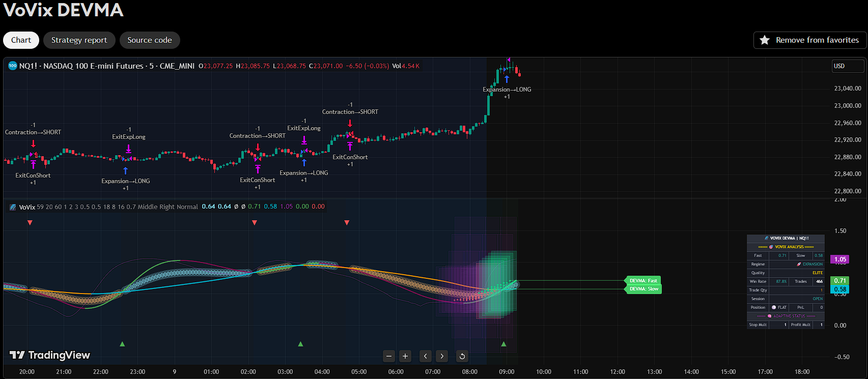Zoom in the chart with plus button
The height and width of the screenshot is (379, 868).
[405, 356]
